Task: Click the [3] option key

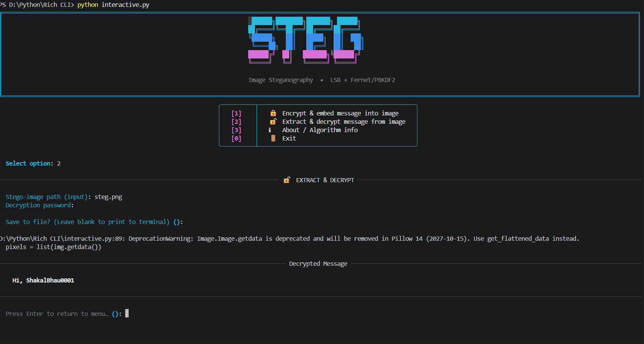Action: point(236,130)
